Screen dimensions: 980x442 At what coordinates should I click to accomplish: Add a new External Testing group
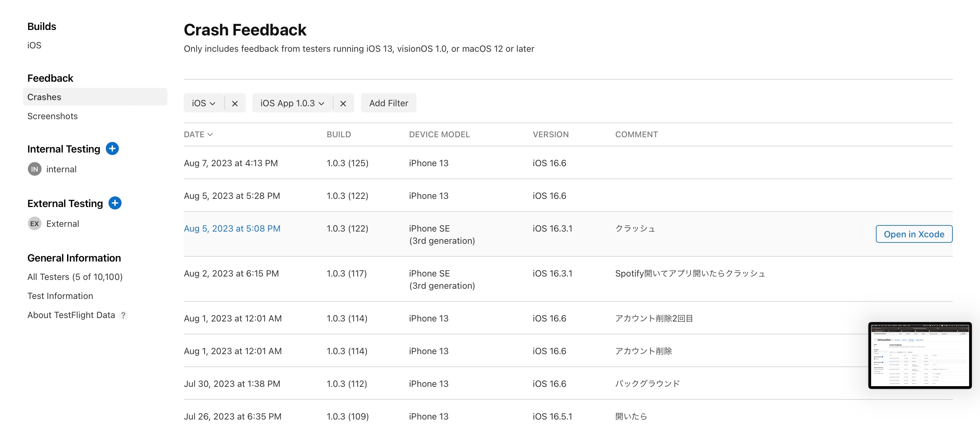pos(115,203)
